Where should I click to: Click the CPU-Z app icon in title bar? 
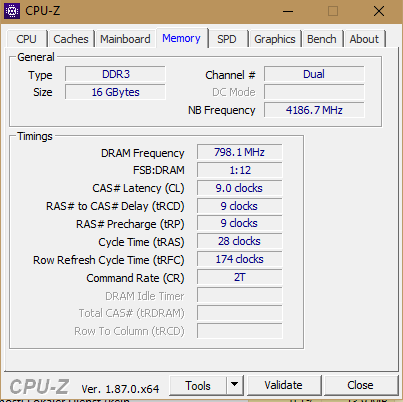pos(12,11)
